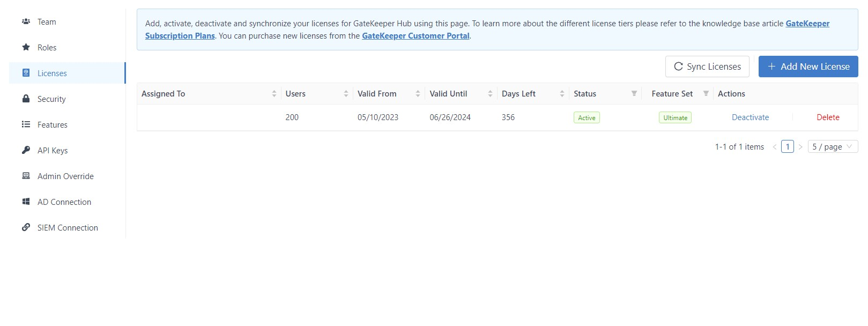Click the Sync Licenses button

(x=707, y=66)
